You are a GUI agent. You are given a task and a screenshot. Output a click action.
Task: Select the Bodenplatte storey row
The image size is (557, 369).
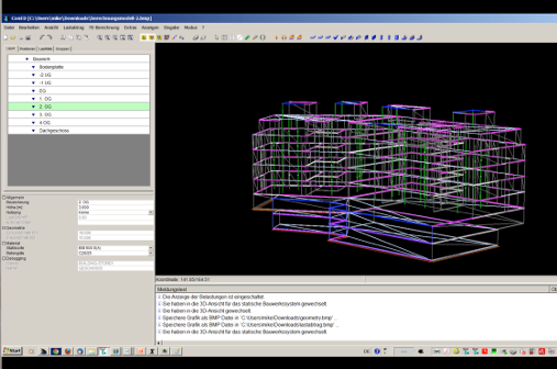click(79, 67)
